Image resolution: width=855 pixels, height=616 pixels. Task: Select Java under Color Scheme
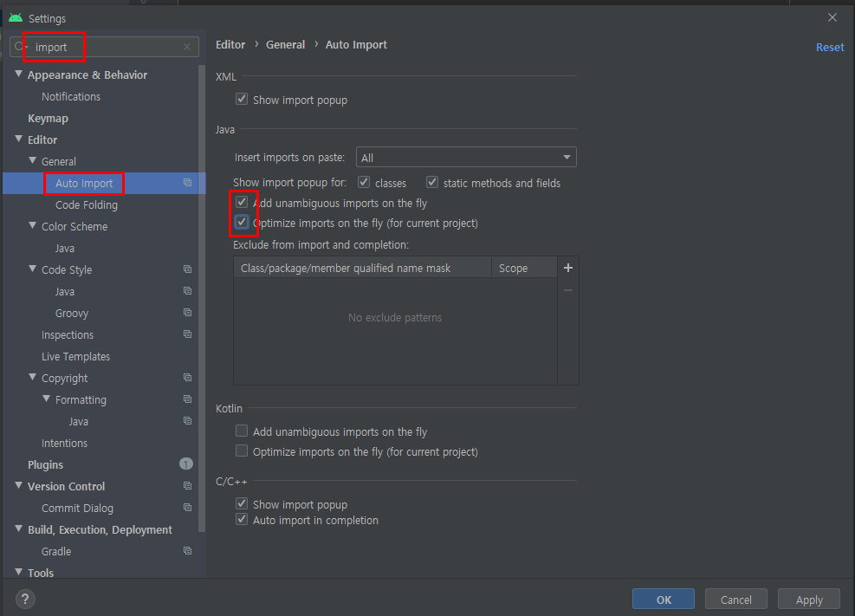coord(64,248)
